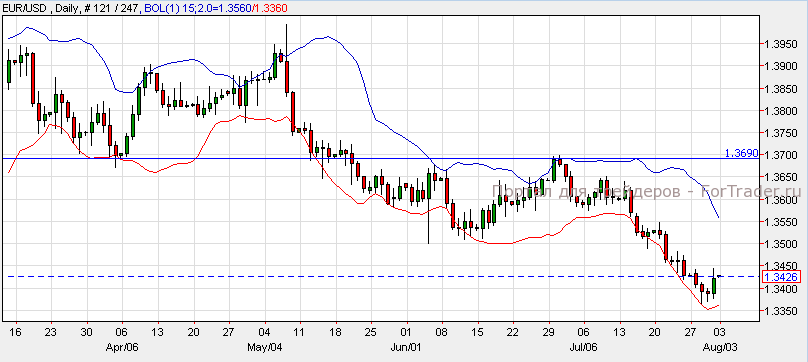The width and height of the screenshot is (808, 362).
Task: Click the 1.3700 price axis label
Action: [781, 155]
